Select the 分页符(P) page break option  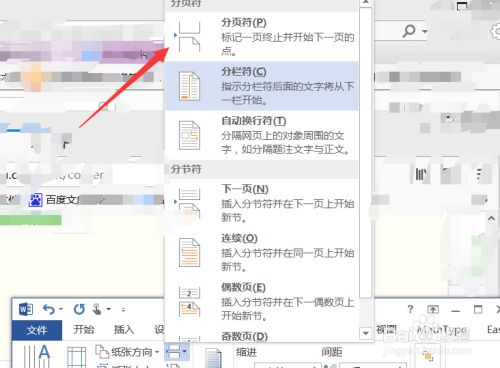(x=262, y=37)
